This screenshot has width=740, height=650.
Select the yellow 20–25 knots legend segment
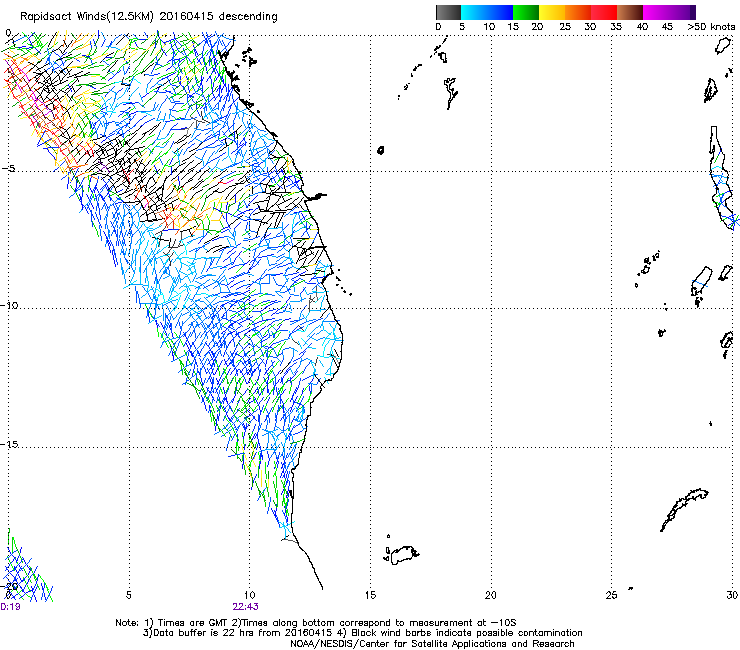[x=552, y=12]
